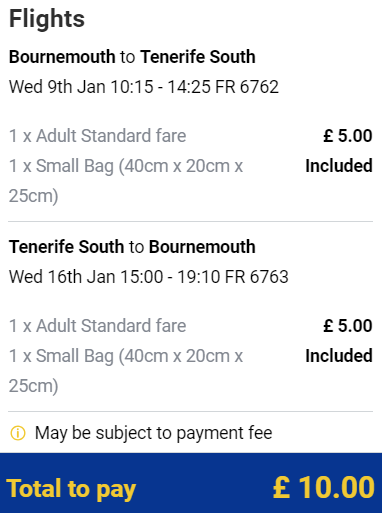Screen dimensions: 382x513
Task: Click May be subject to payment fee text
Action: 154,433
